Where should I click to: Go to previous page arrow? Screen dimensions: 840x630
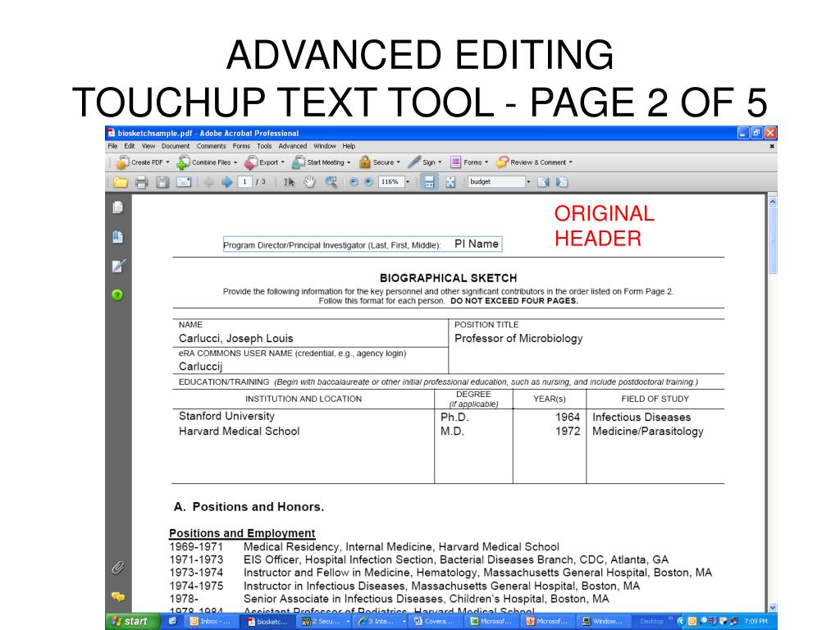point(209,182)
